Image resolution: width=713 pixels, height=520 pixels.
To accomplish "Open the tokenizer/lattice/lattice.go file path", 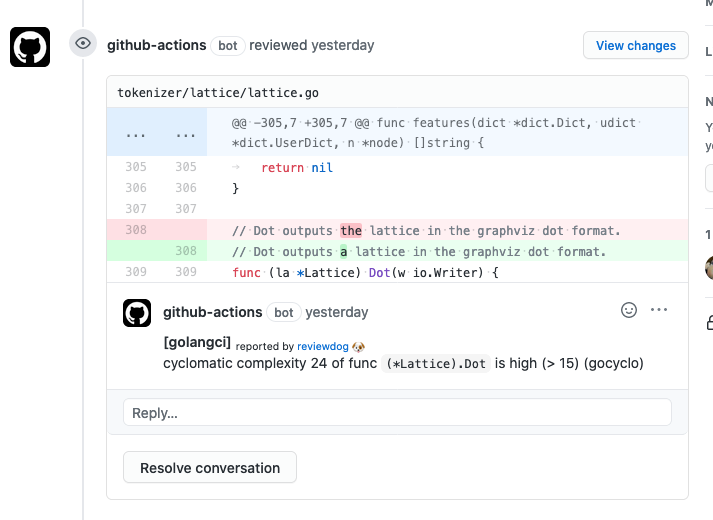I will (218, 92).
